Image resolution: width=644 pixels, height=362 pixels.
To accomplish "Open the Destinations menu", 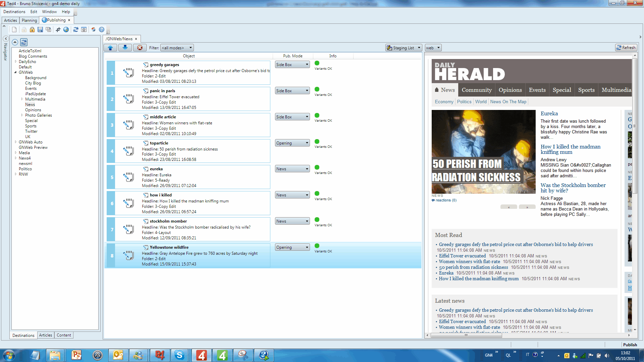I will click(x=14, y=12).
